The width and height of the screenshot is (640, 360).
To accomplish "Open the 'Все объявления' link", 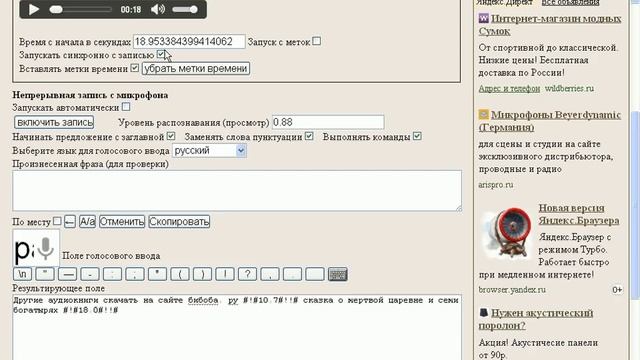I will [x=570, y=3].
